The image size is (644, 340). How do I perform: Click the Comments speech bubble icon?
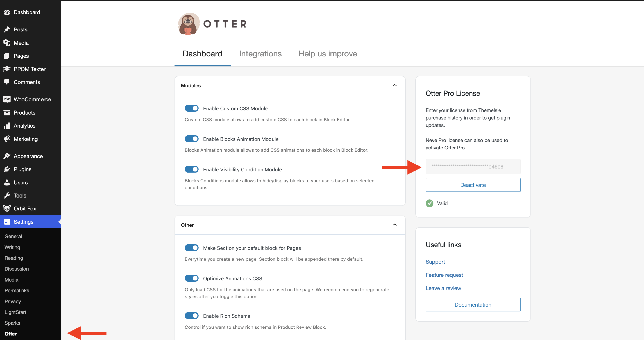pos(7,82)
